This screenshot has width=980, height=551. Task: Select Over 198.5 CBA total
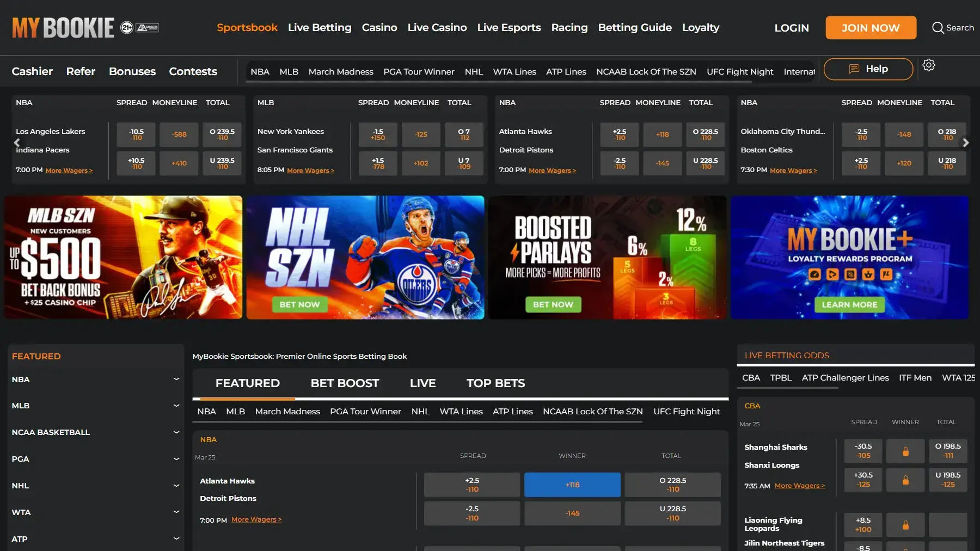(x=948, y=451)
